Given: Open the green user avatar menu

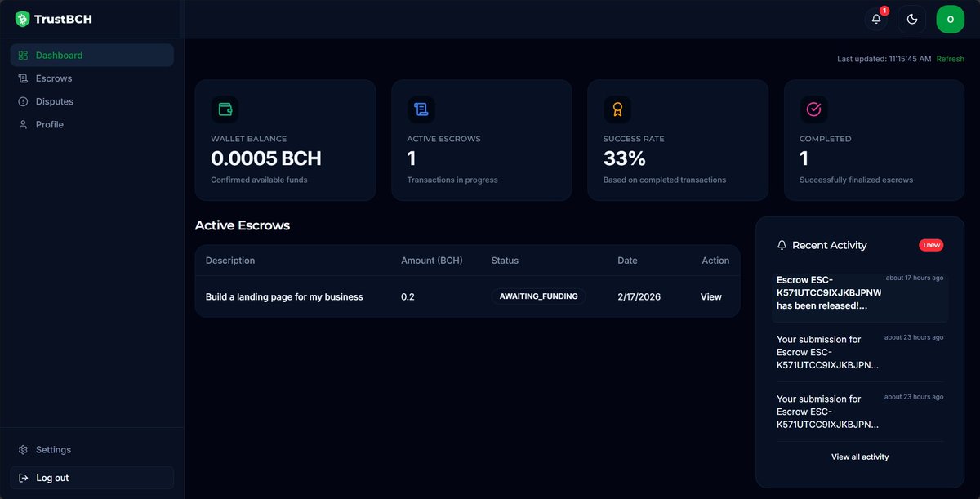Looking at the screenshot, I should coord(950,19).
